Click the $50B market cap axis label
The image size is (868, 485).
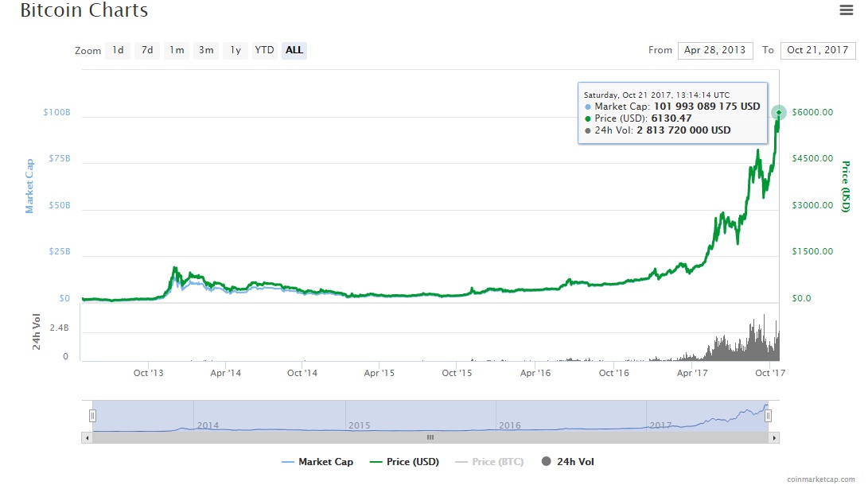pos(59,205)
